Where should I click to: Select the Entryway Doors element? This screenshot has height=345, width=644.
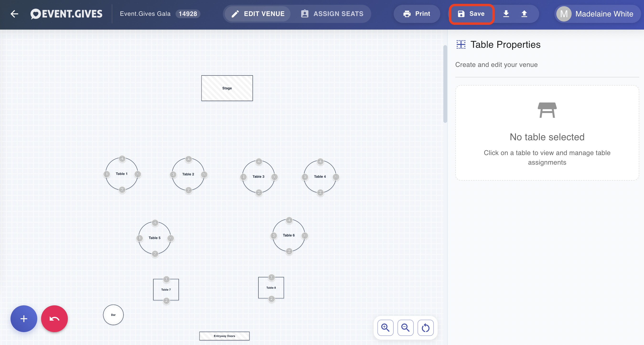pyautogui.click(x=225, y=336)
